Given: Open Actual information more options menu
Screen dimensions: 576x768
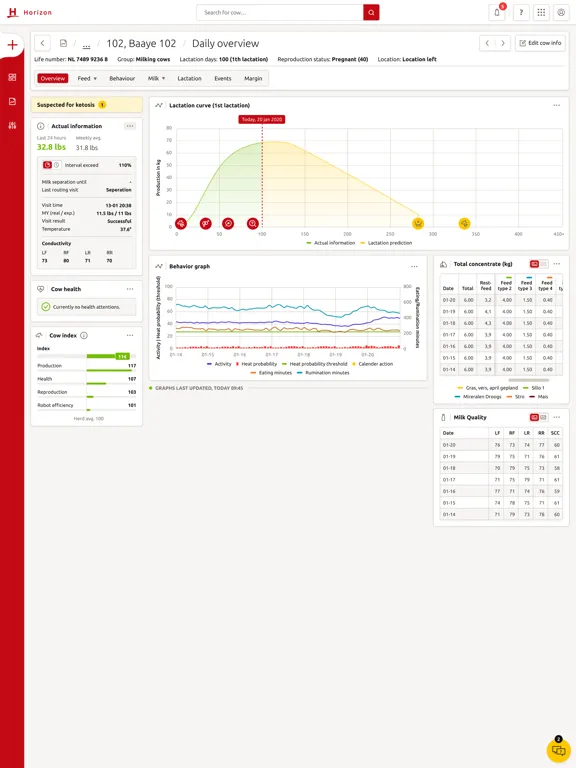Looking at the screenshot, I should coord(130,126).
